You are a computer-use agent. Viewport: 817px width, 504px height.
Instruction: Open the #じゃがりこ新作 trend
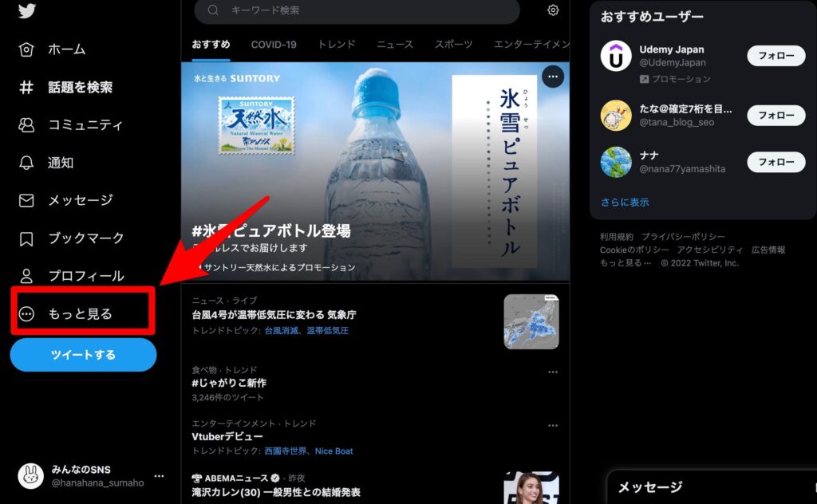(229, 383)
